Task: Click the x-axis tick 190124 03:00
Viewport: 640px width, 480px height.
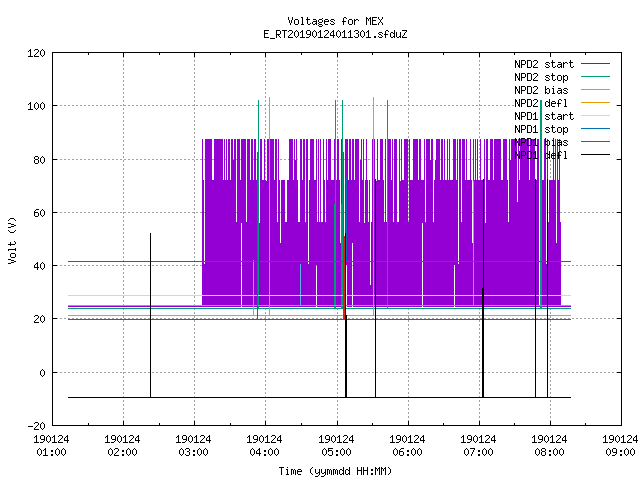Action: pyautogui.click(x=193, y=446)
